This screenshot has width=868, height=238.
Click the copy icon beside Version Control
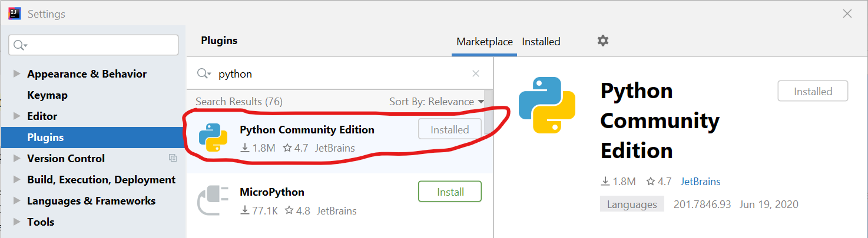pos(173,158)
